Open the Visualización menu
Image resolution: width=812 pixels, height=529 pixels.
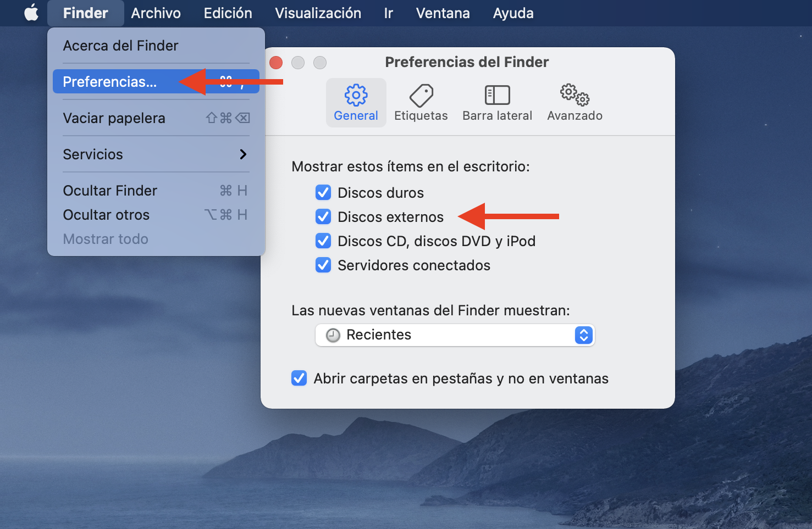[x=318, y=13]
